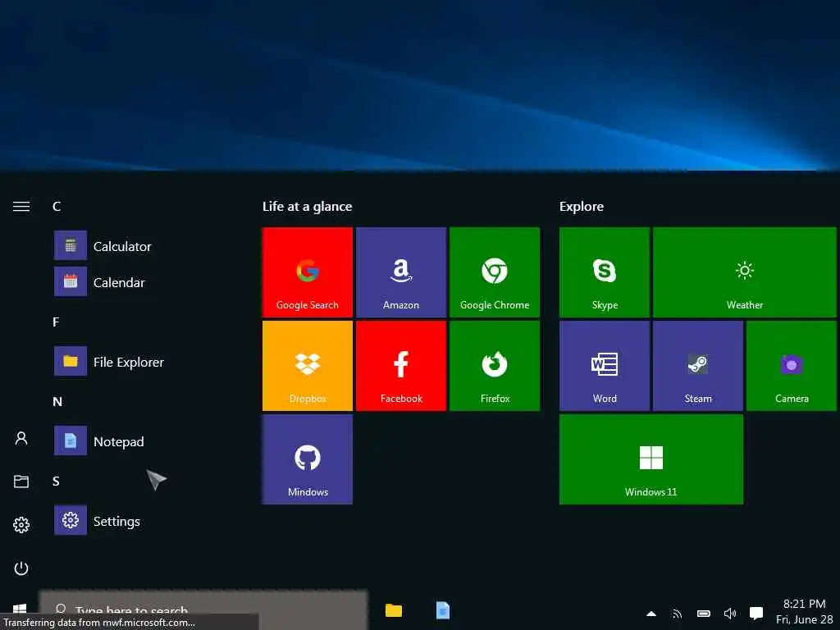
Task: Launch the Steam tile
Action: tap(698, 366)
